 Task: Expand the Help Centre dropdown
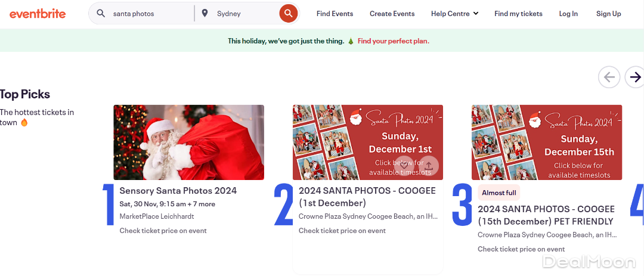pos(454,13)
